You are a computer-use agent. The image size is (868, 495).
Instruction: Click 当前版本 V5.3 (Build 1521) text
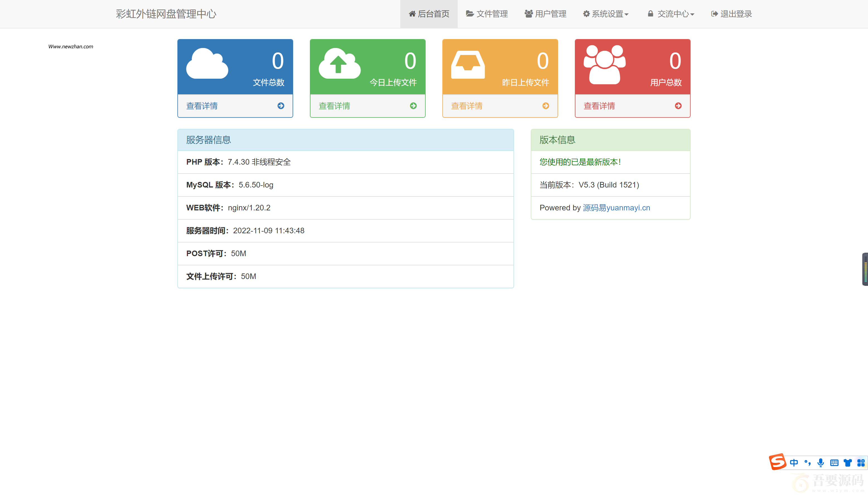coord(589,185)
